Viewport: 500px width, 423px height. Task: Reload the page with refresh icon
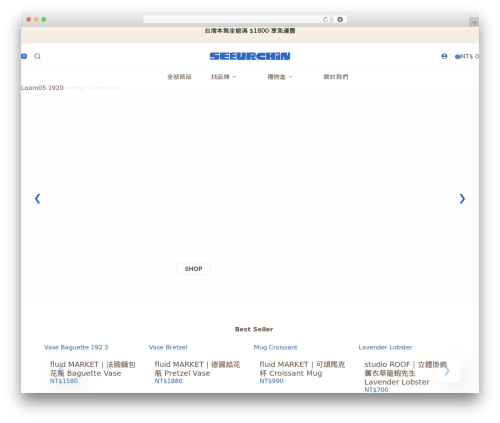pyautogui.click(x=325, y=19)
